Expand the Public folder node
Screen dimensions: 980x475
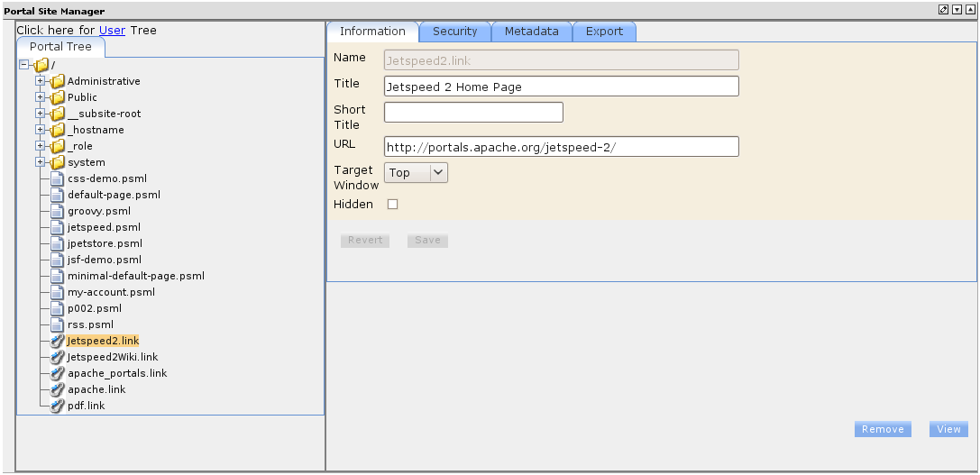click(x=40, y=97)
